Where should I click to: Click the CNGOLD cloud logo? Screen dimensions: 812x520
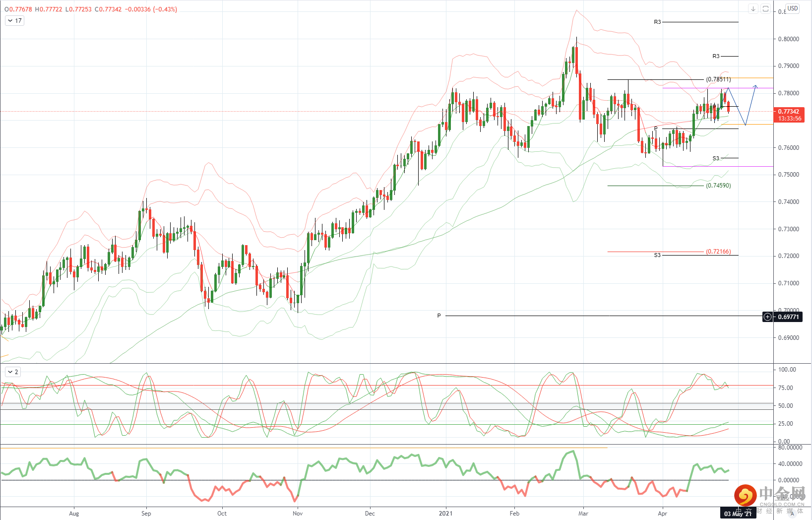tap(746, 495)
